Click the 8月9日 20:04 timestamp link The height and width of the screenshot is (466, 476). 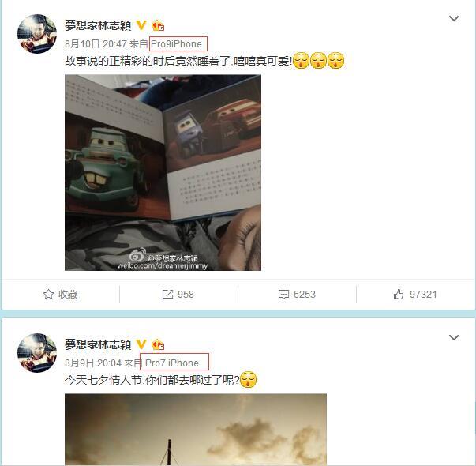(93, 363)
